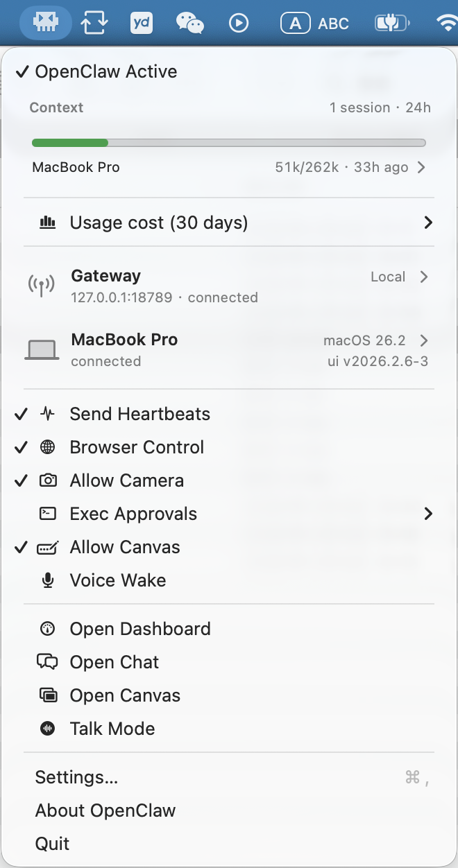Toggle Browser Control off
Screen dimensions: 458x868
tap(137, 447)
